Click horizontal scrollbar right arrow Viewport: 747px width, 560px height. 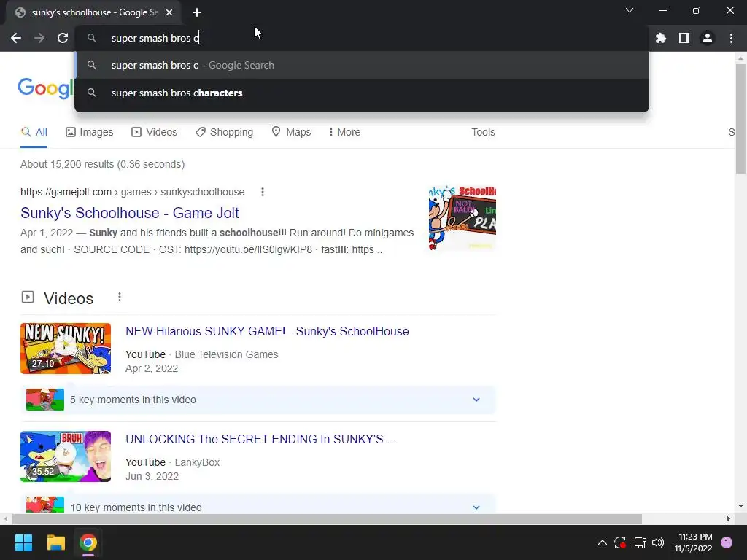(x=729, y=518)
